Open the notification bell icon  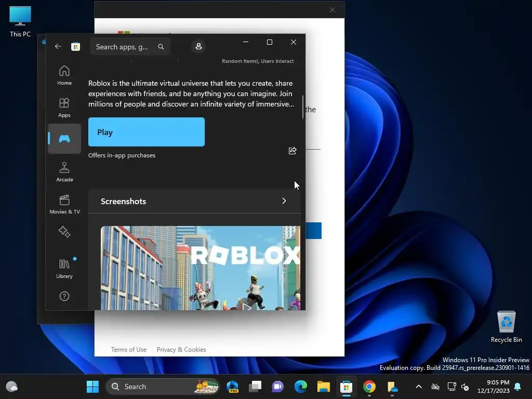point(517,387)
